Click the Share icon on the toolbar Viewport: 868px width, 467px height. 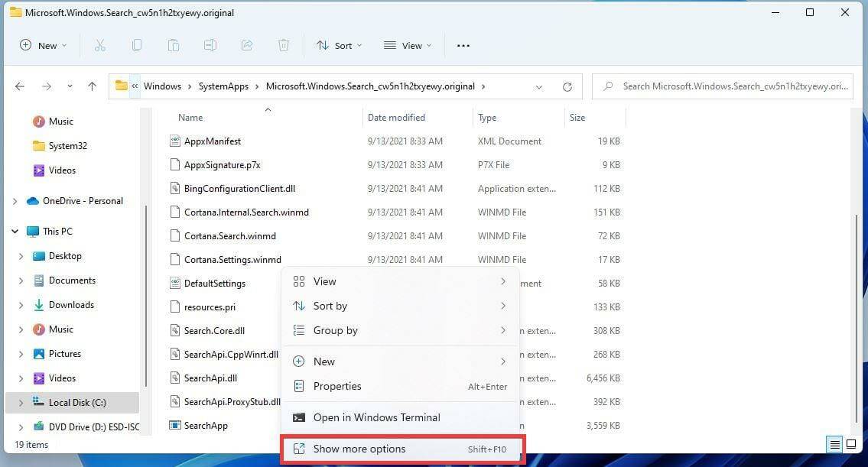coord(247,45)
